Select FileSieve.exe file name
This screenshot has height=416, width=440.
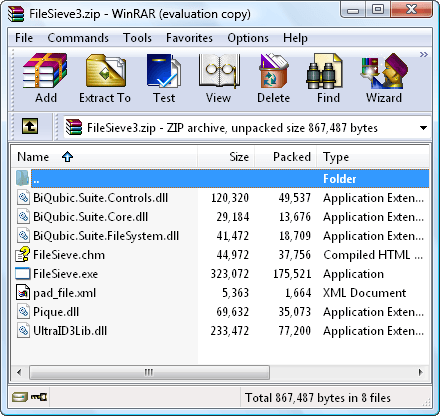coord(66,274)
